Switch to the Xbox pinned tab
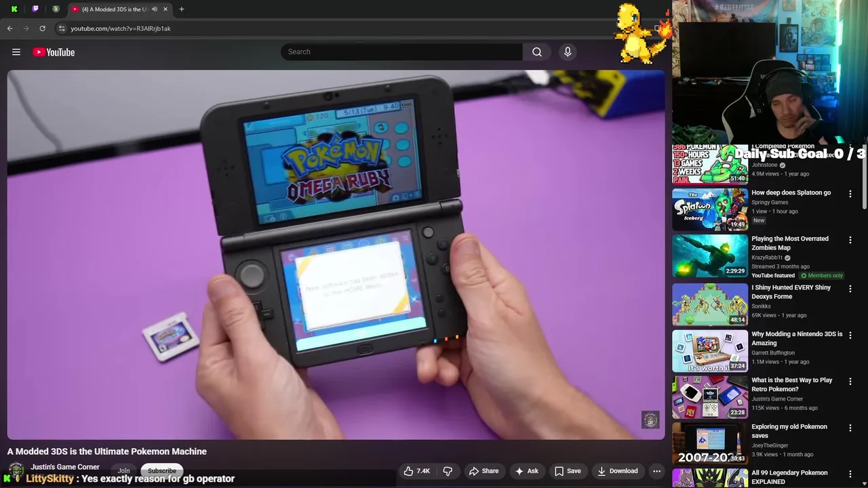 tap(56, 9)
